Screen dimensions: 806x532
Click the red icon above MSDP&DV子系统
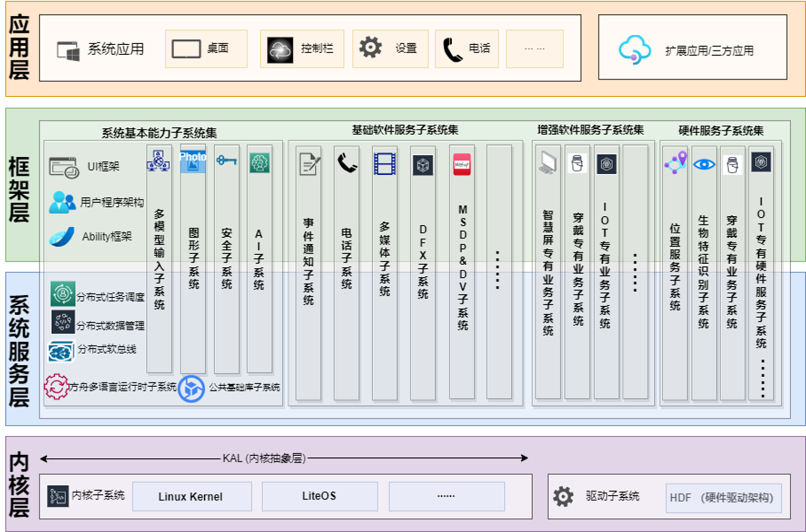[x=462, y=165]
